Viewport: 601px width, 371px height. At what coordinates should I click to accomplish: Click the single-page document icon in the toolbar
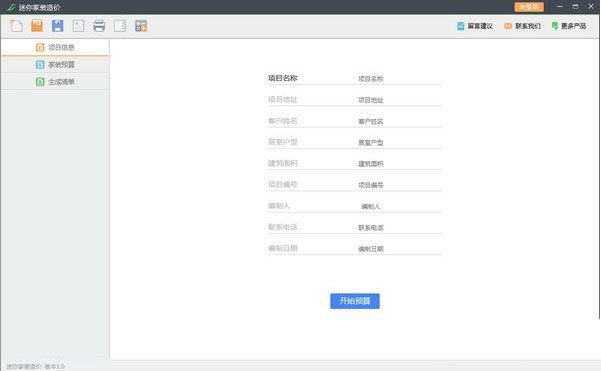tap(78, 26)
